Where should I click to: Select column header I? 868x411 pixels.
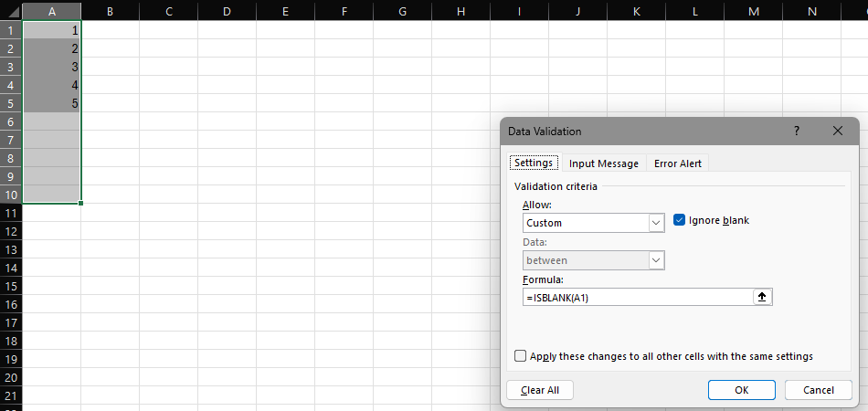519,11
